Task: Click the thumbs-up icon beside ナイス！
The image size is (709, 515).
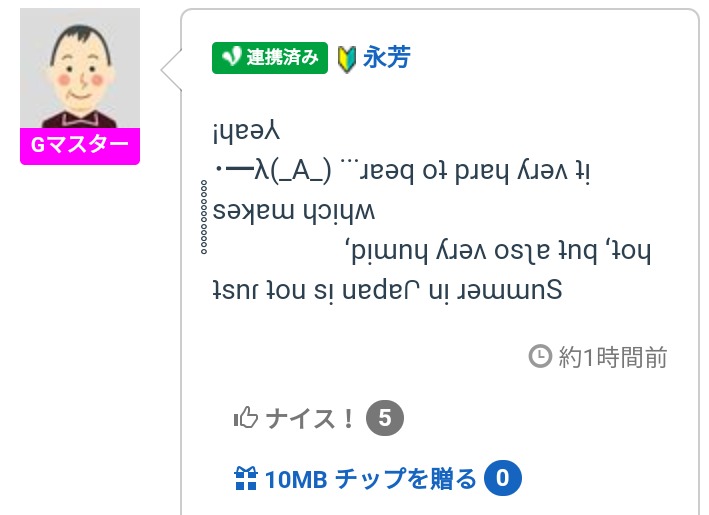Action: (245, 418)
